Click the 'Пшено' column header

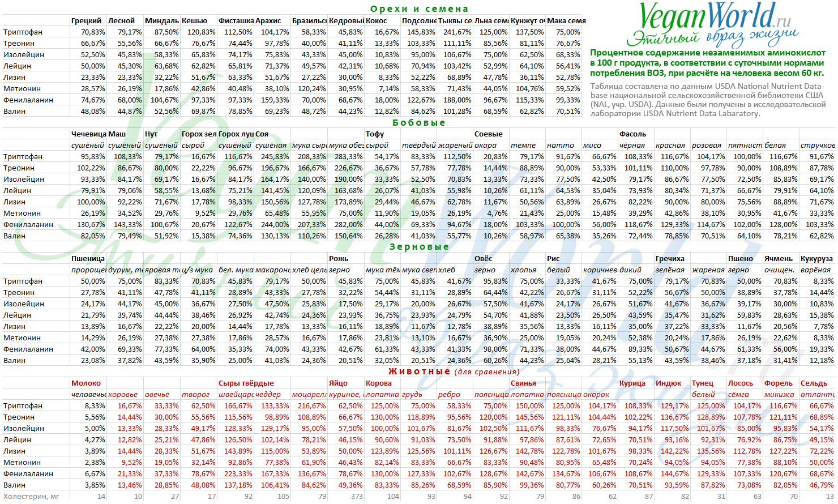[x=741, y=258]
